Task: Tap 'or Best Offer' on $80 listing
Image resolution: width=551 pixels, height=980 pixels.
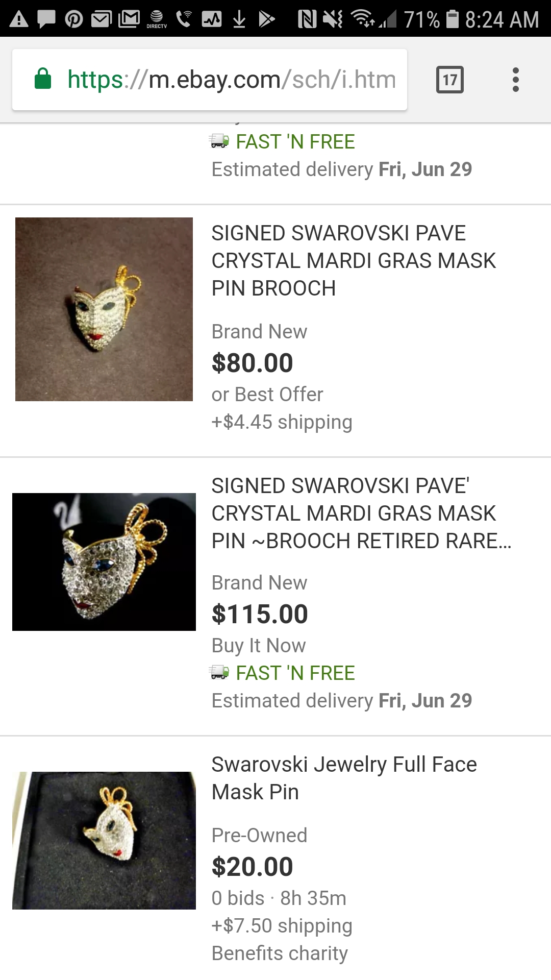Action: point(267,395)
